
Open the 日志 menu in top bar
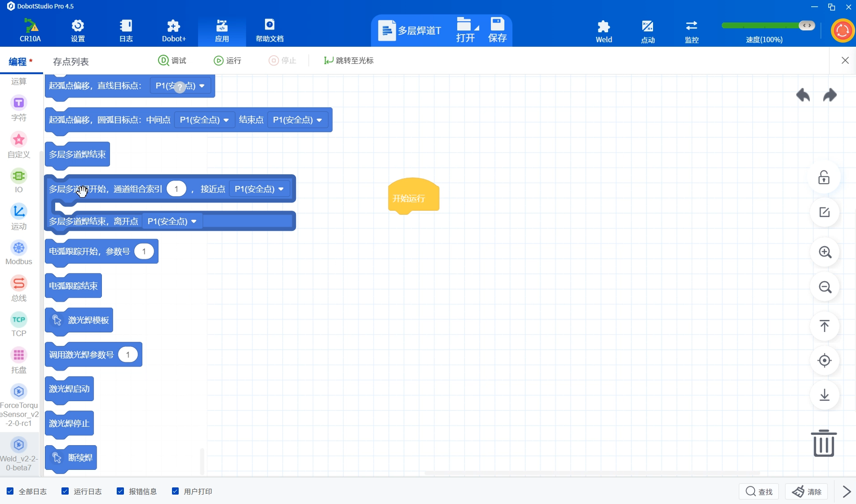[x=126, y=31]
